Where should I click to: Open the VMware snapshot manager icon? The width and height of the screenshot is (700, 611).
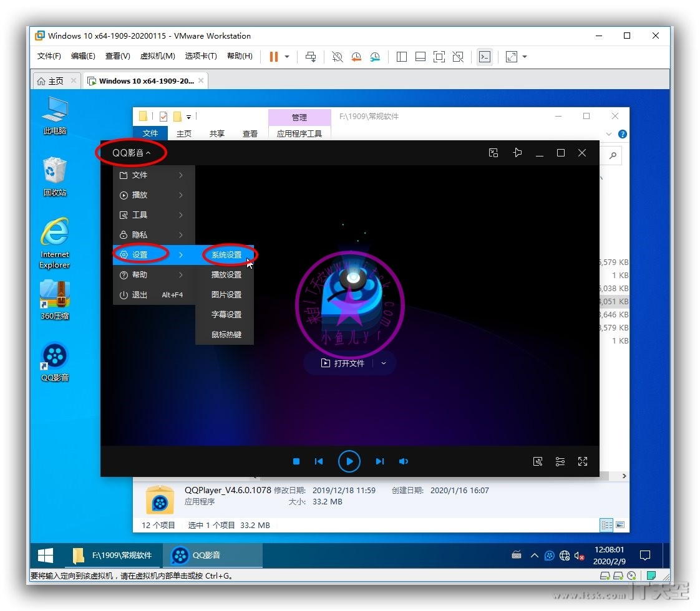pos(375,57)
